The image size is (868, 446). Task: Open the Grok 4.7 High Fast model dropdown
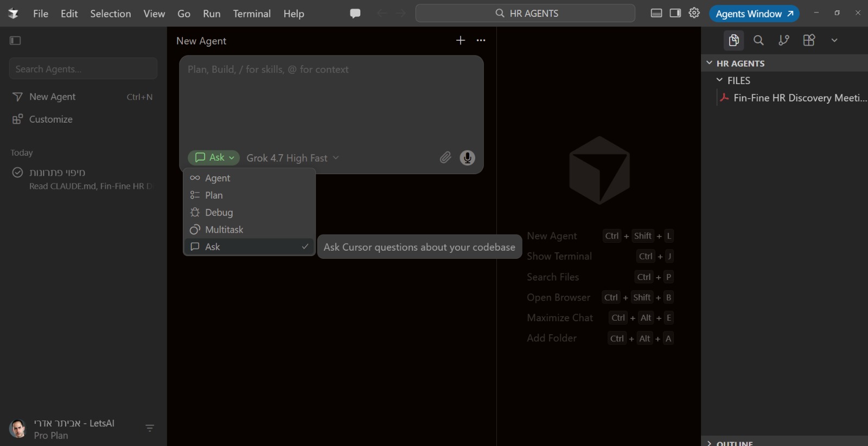point(292,158)
